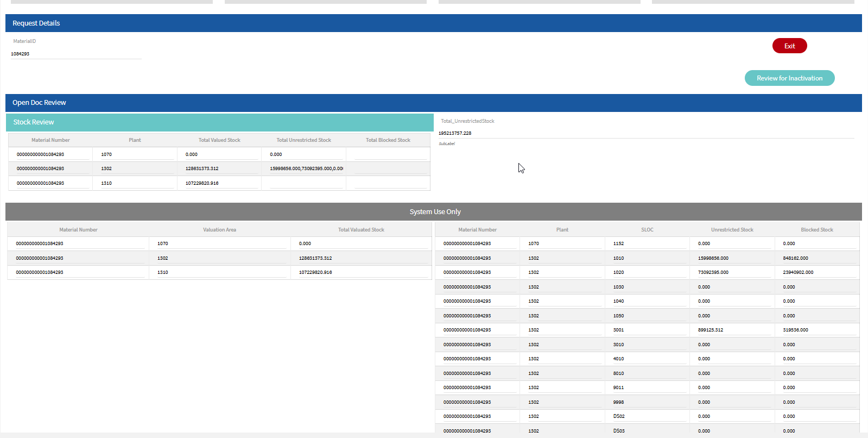
Task: Select the teal Stock Review header
Action: tap(220, 122)
